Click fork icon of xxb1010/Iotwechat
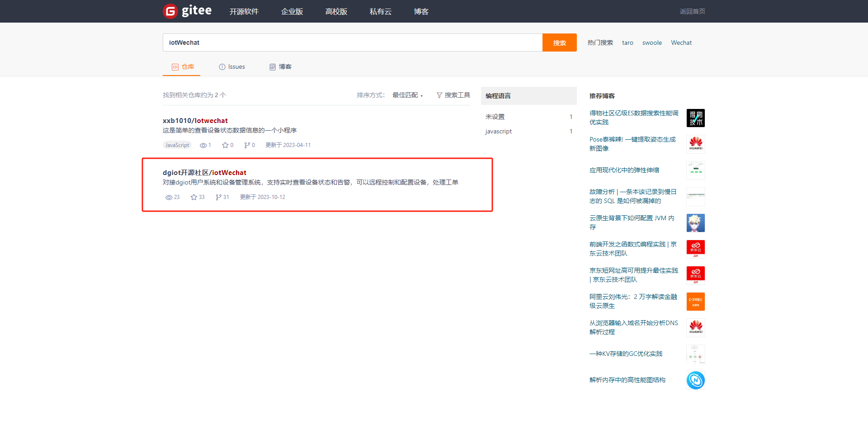The height and width of the screenshot is (421, 868). 247,145
